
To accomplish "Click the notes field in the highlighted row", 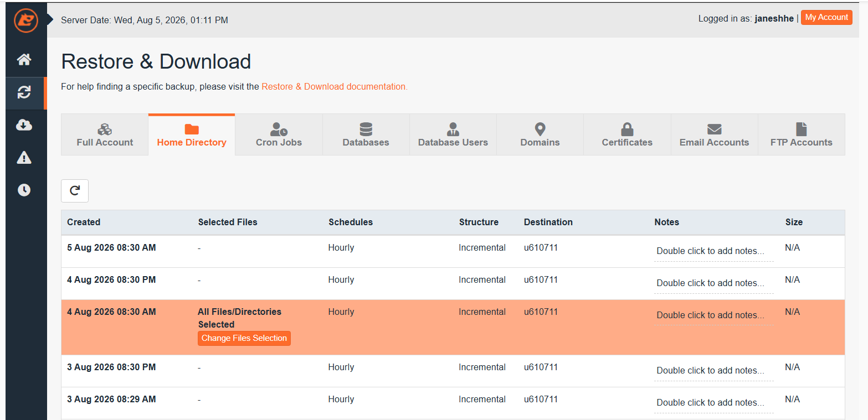I will point(714,315).
